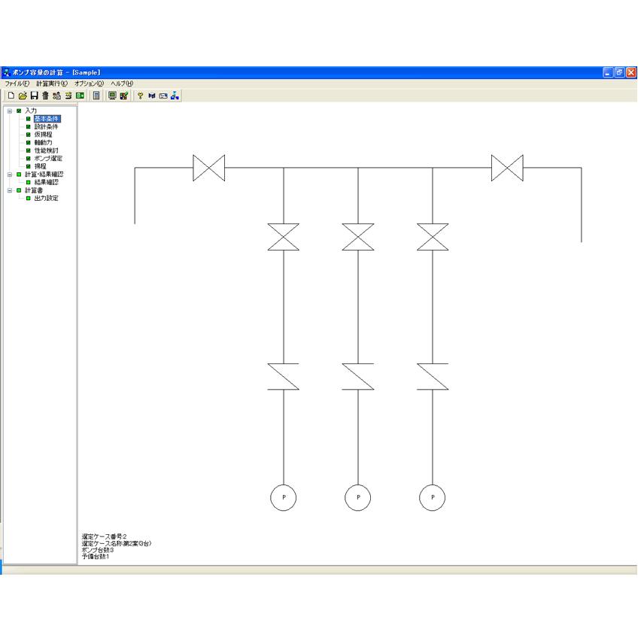
Task: Click the first pump circle symbol P
Action: point(284,498)
